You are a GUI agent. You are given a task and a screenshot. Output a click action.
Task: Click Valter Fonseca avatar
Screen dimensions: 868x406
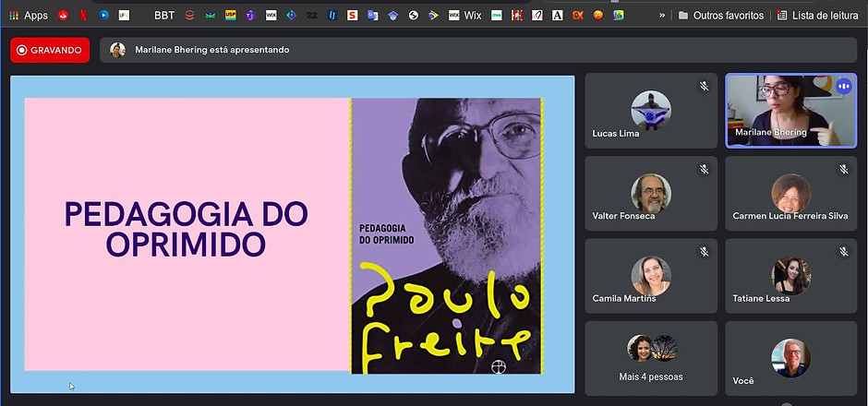651,193
